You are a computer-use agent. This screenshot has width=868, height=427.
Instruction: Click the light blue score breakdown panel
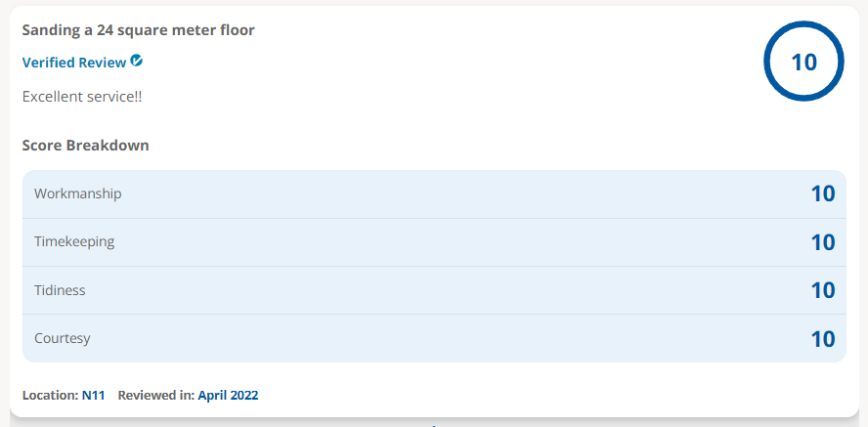434,266
